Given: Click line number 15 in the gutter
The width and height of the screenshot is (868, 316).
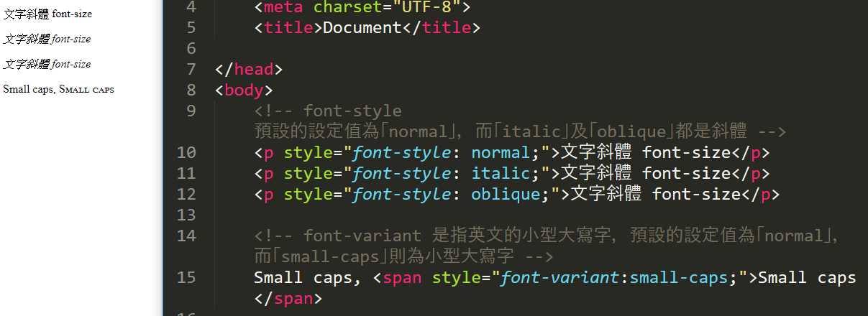Looking at the screenshot, I should [186, 278].
